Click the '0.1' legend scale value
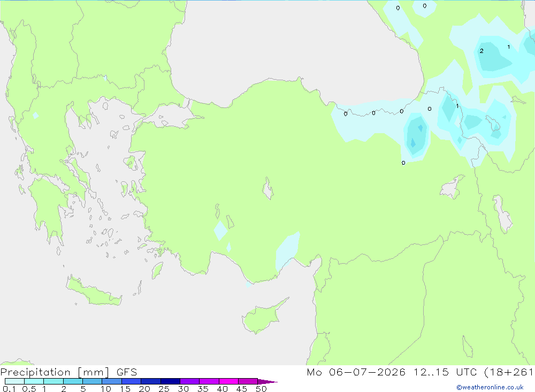 9,389
